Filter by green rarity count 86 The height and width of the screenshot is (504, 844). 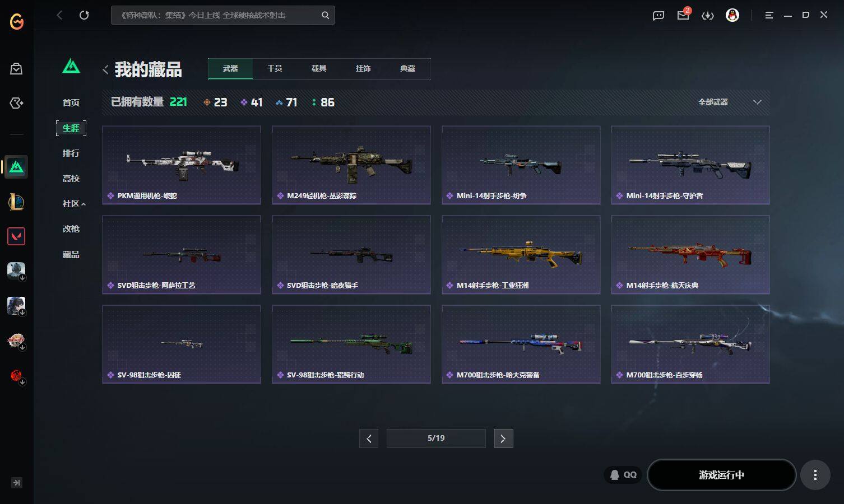pos(323,102)
